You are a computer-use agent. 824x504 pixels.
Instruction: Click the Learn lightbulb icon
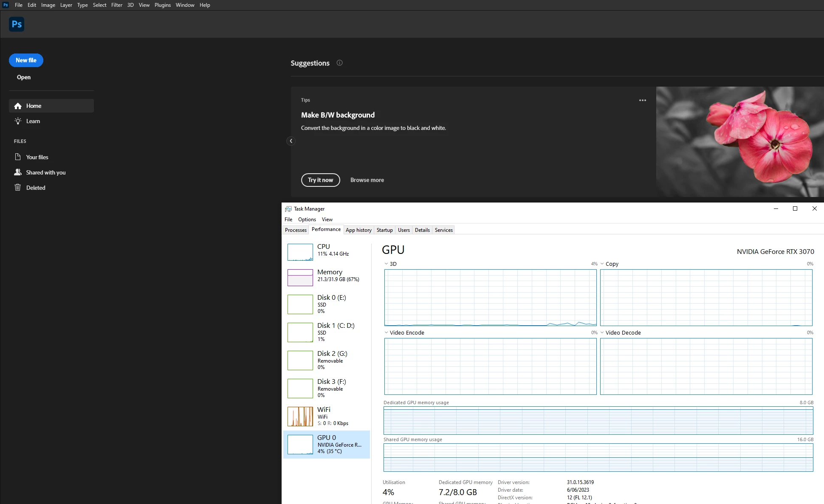[x=18, y=121]
